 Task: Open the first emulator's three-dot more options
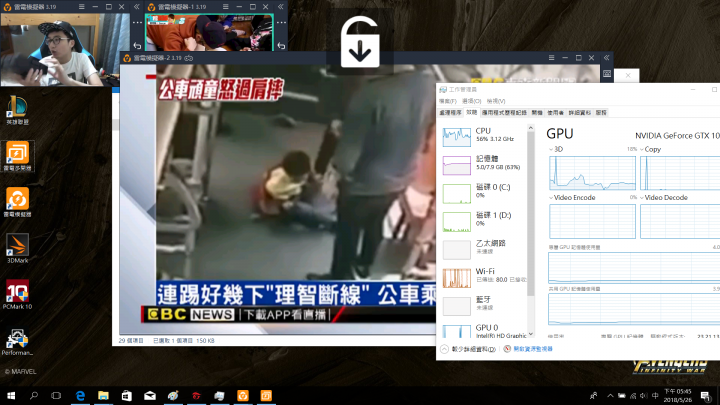tap(137, 22)
